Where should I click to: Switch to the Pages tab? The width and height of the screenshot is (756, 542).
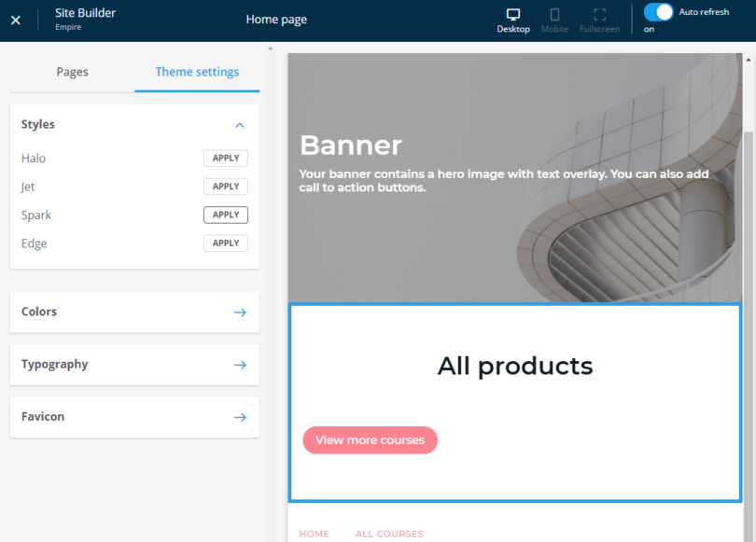[72, 71]
